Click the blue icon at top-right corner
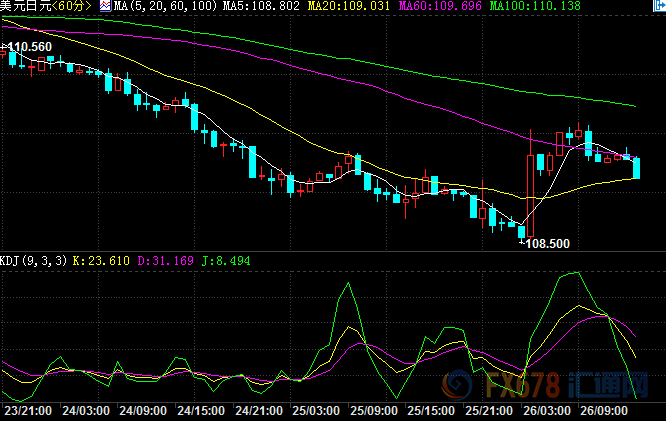This screenshot has height=421, width=666. tap(659, 6)
